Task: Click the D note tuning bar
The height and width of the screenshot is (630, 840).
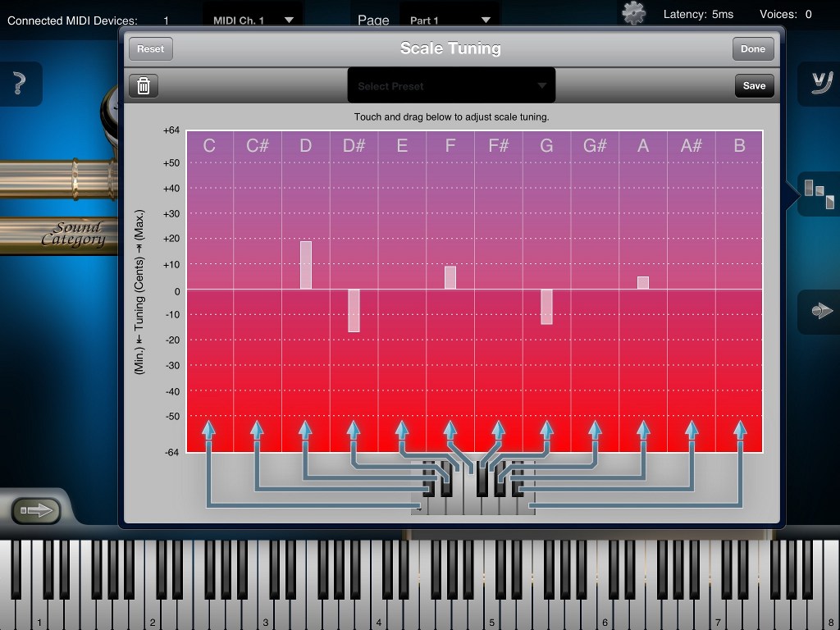Action: (305, 265)
